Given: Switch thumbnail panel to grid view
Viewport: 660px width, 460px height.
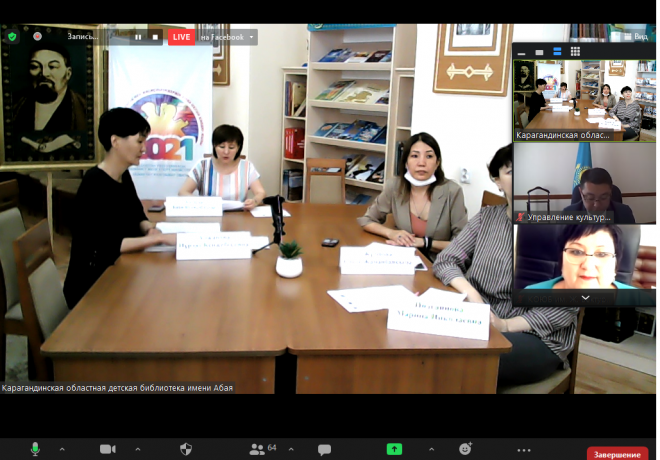Looking at the screenshot, I should click(x=575, y=51).
